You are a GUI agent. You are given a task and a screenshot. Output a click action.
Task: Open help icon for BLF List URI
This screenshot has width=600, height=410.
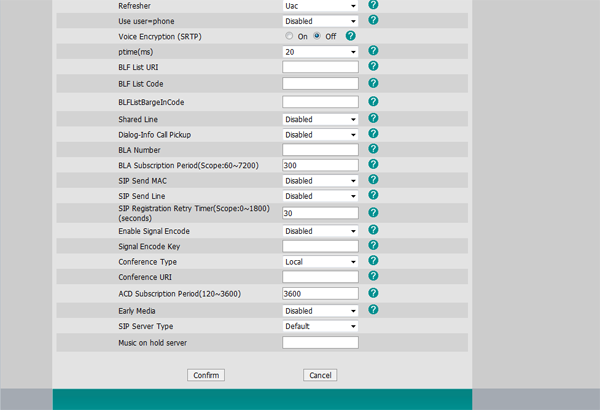tap(373, 66)
